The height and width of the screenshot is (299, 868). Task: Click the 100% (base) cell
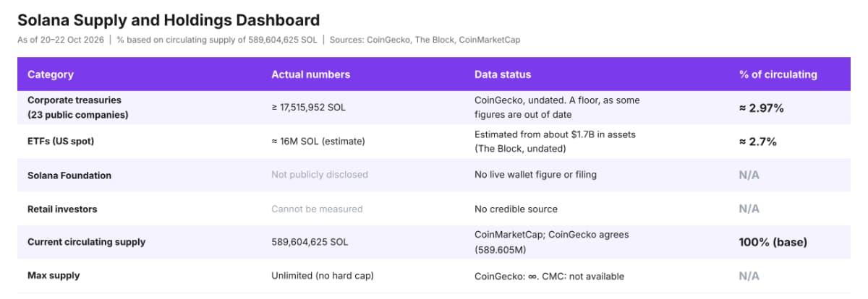pos(773,242)
